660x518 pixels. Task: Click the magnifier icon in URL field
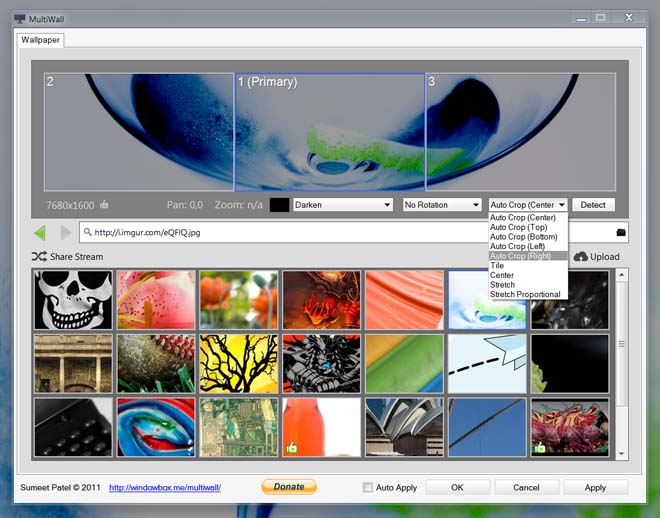(88, 232)
